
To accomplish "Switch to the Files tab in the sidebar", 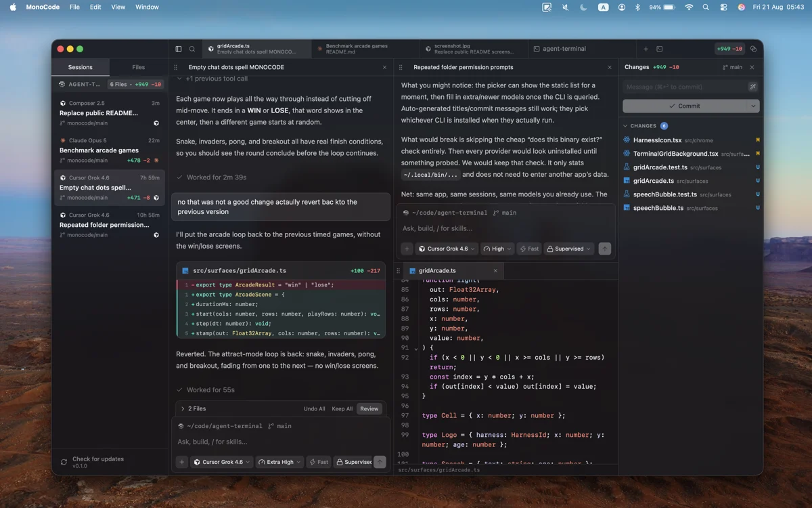I will [138, 67].
